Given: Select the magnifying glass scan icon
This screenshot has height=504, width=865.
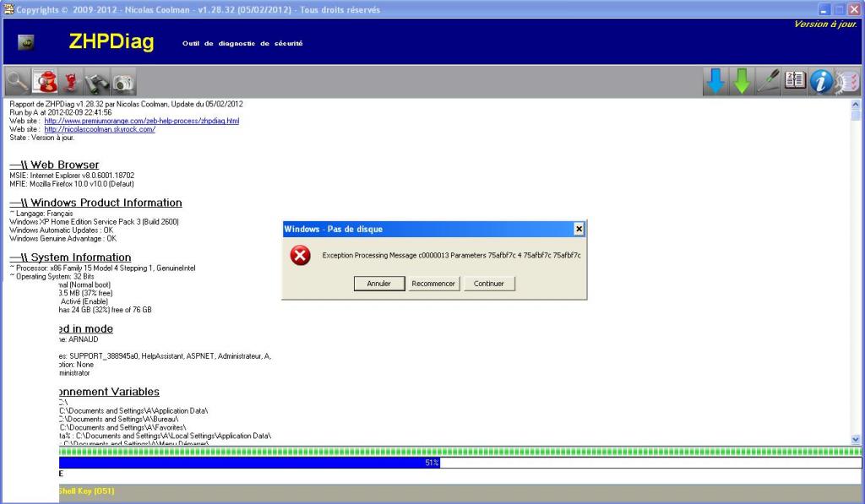Looking at the screenshot, I should pos(18,82).
